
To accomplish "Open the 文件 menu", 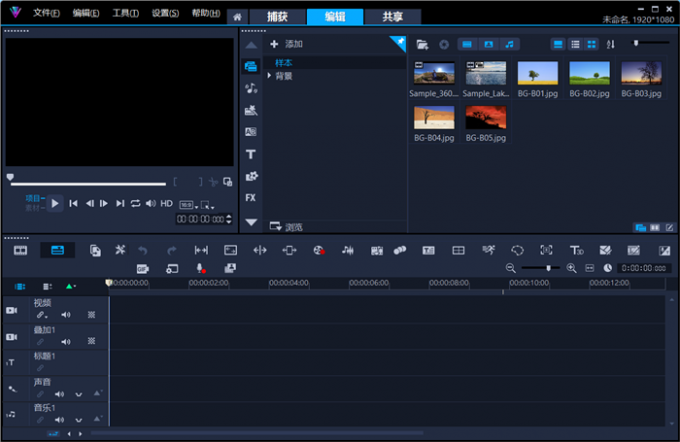I will pyautogui.click(x=46, y=13).
